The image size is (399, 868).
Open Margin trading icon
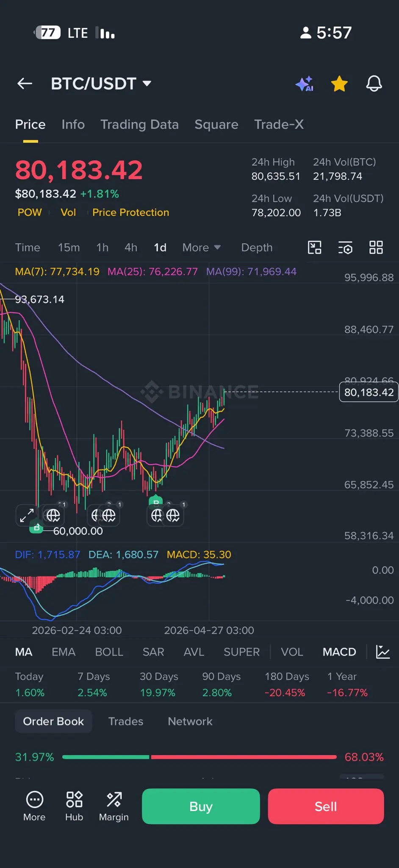[x=114, y=806]
